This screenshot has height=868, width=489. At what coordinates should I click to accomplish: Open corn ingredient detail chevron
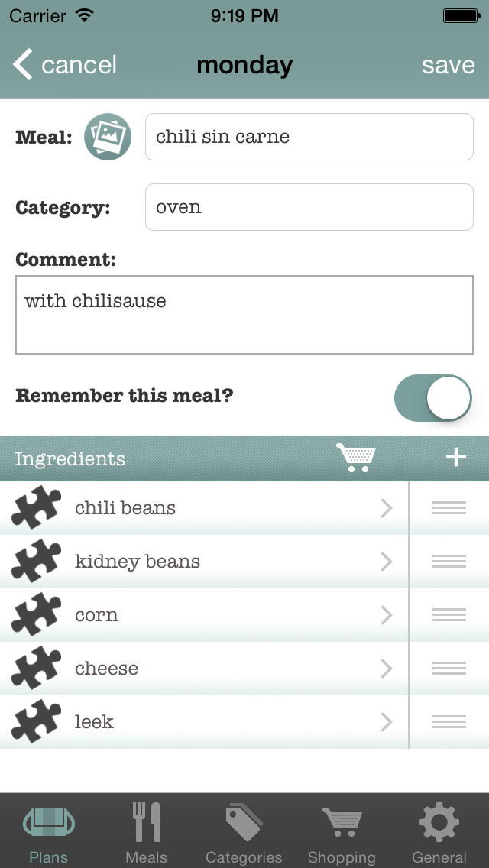pos(387,615)
